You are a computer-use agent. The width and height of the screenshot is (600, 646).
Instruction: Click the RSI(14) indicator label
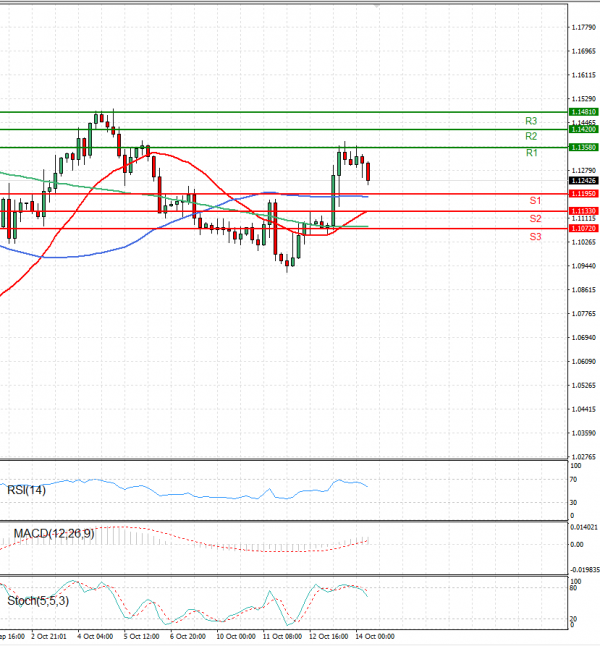point(26,490)
